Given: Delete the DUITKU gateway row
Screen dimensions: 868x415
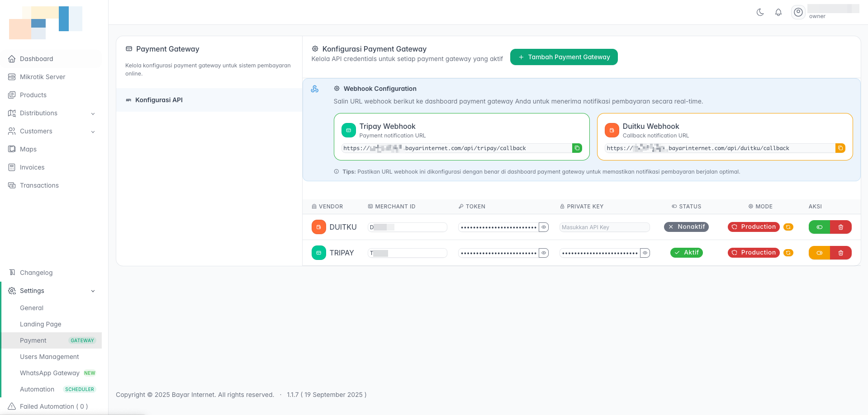Looking at the screenshot, I should pos(840,227).
